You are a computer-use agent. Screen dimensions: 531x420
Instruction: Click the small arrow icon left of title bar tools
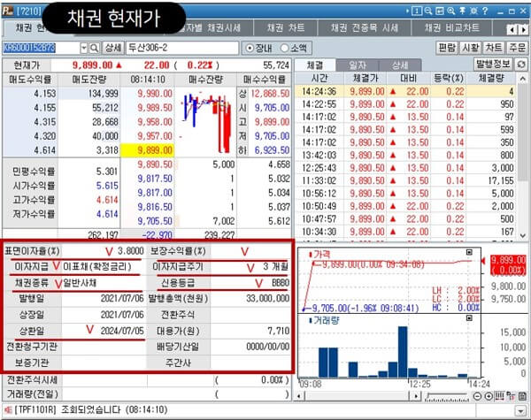(x=407, y=11)
